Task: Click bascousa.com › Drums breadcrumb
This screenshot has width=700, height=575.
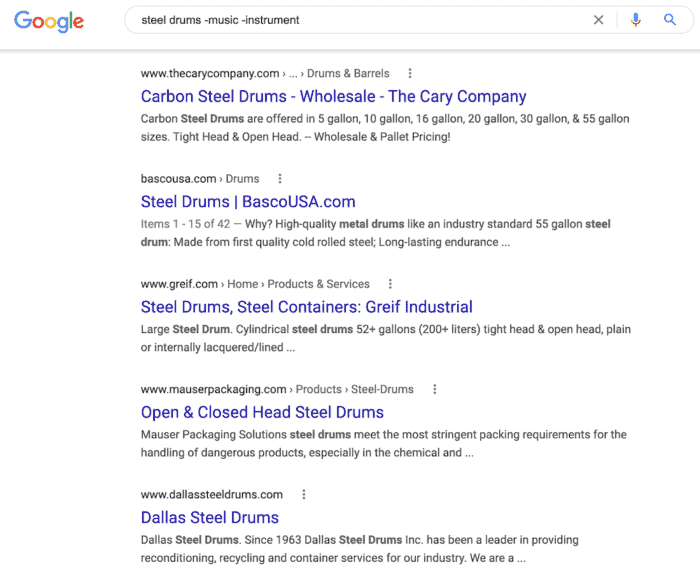Action: (x=200, y=179)
